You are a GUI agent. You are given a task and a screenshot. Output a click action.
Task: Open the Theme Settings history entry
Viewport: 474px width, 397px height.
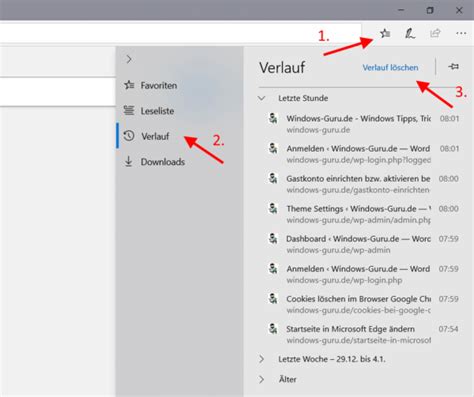pyautogui.click(x=363, y=214)
